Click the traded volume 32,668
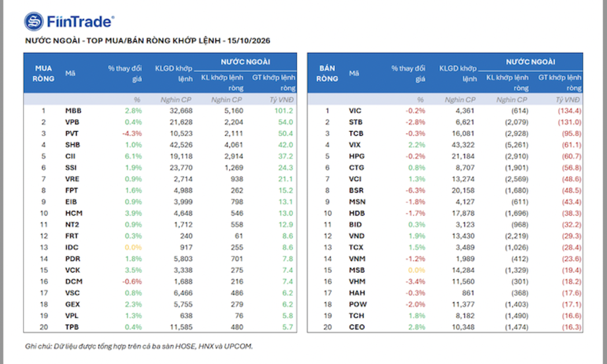 click(181, 110)
